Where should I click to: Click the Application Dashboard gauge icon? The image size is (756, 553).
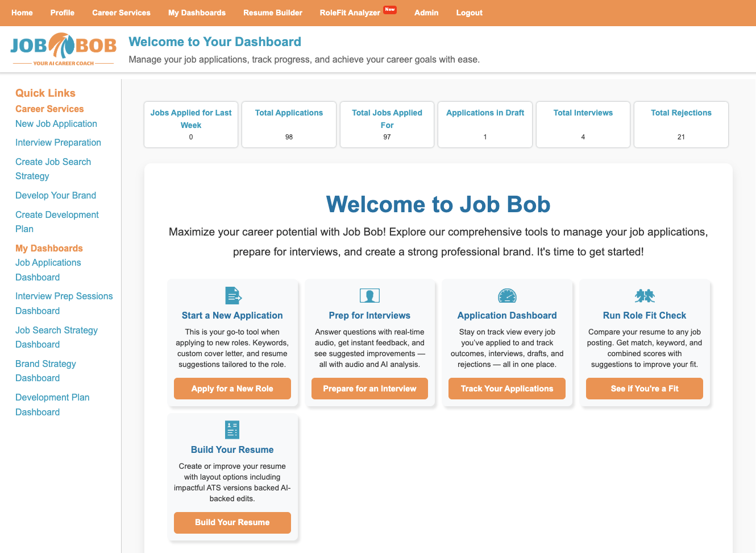[506, 295]
